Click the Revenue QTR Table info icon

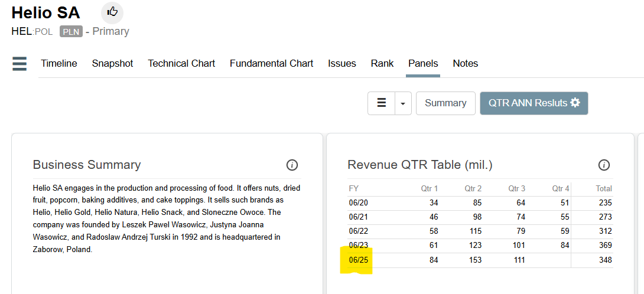pyautogui.click(x=603, y=165)
